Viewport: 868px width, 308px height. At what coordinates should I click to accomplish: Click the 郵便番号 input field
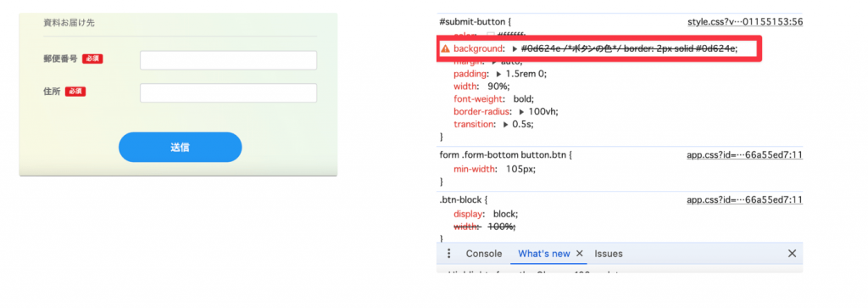229,60
